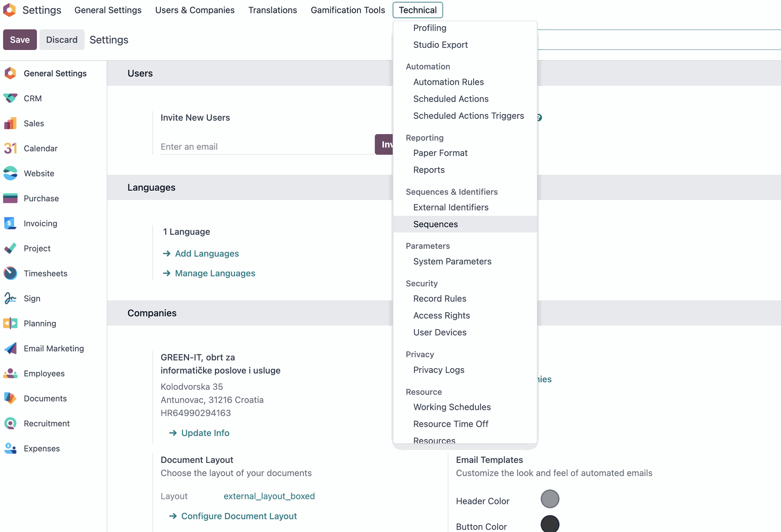
Task: Focus the Enter an email field
Action: point(267,146)
